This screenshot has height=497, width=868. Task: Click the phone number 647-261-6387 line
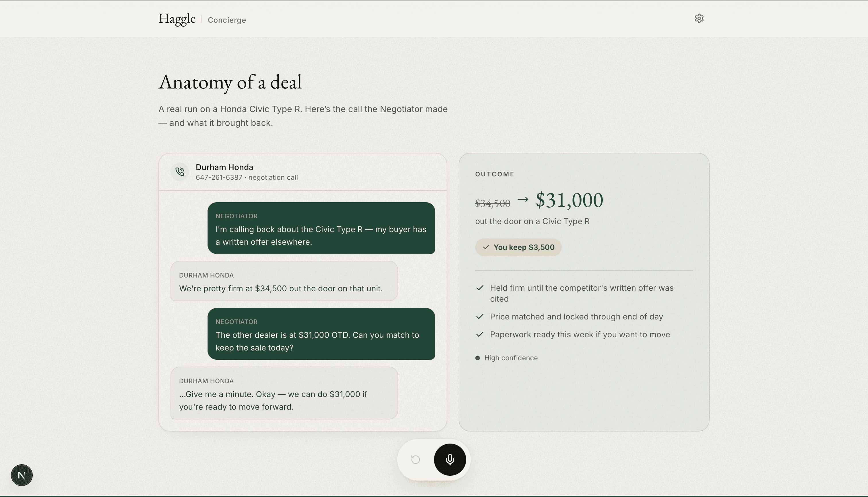pos(247,178)
